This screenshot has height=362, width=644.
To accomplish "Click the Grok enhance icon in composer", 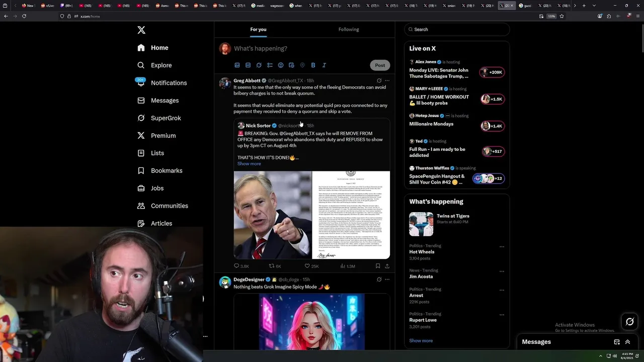I will pos(259,65).
